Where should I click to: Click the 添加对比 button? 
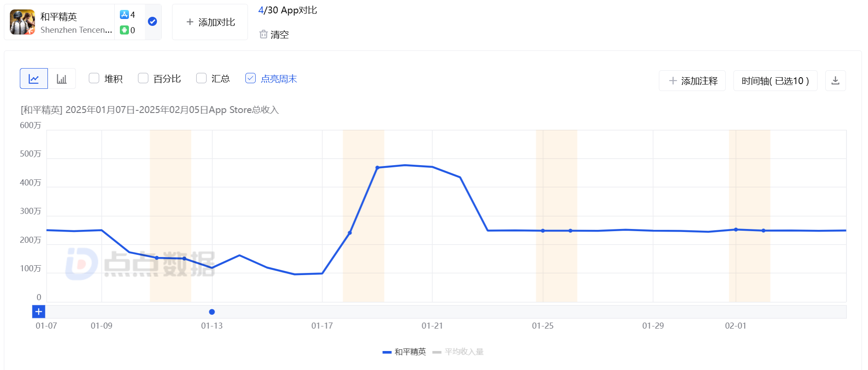(x=210, y=22)
